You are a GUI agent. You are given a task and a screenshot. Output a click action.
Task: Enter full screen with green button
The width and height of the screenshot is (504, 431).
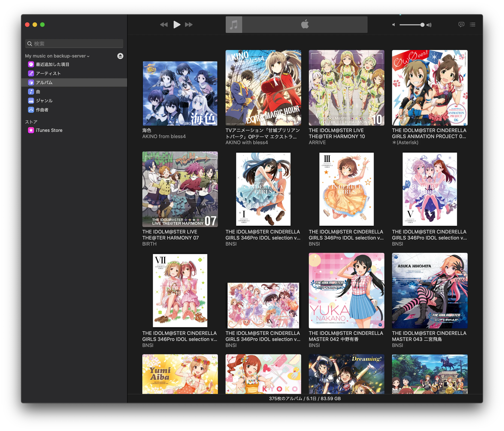42,25
